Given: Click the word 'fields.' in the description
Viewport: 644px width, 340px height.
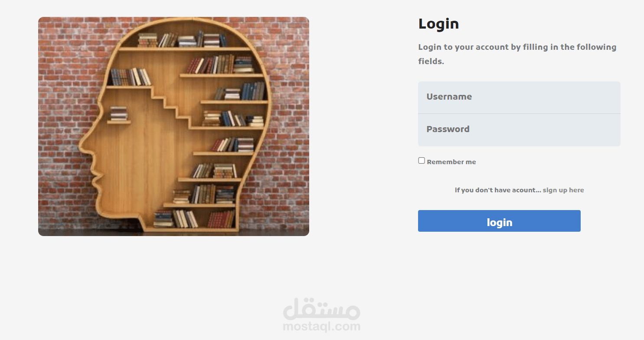Looking at the screenshot, I should [431, 61].
